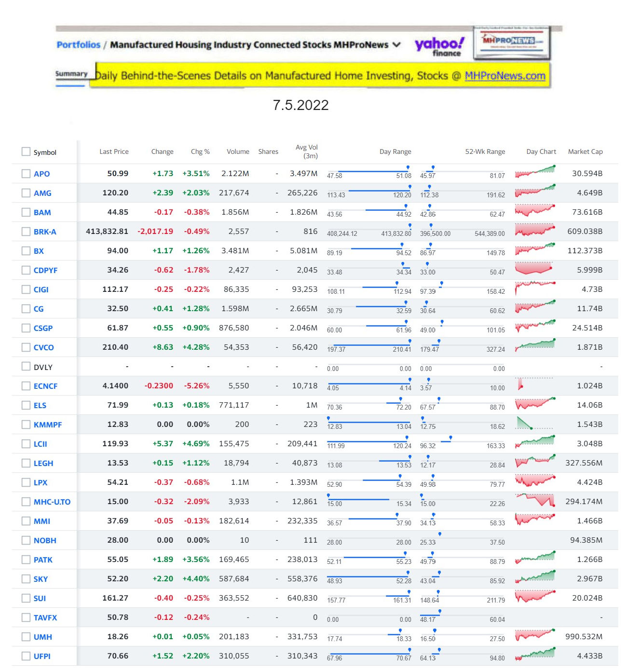Screen dimensions: 626x672
Task: Check the APO row checkbox
Action: pos(26,173)
